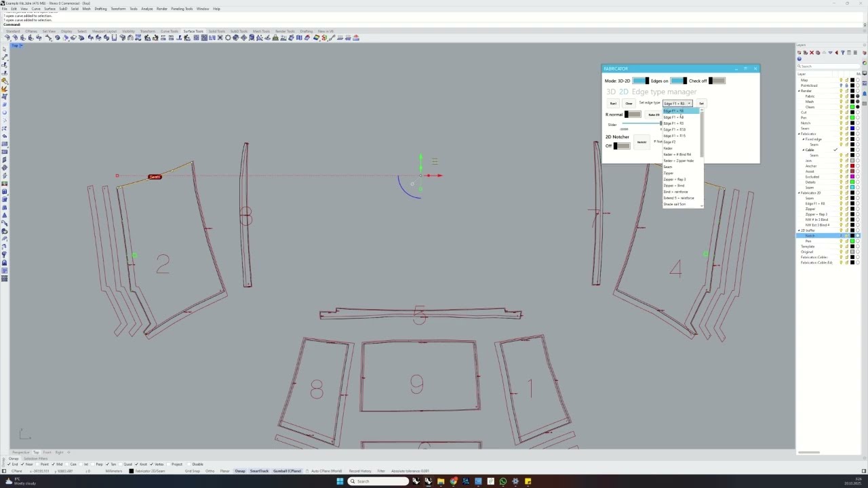Enable the End osnap checkbox
Viewport: 868px width, 488px height.
click(x=9, y=464)
